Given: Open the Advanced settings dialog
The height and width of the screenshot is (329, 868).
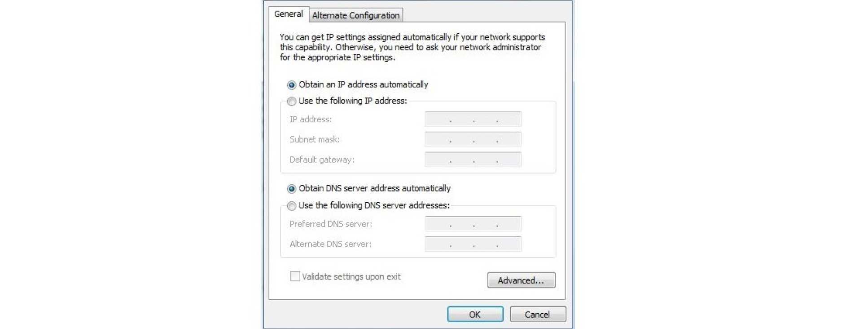Looking at the screenshot, I should click(x=521, y=280).
